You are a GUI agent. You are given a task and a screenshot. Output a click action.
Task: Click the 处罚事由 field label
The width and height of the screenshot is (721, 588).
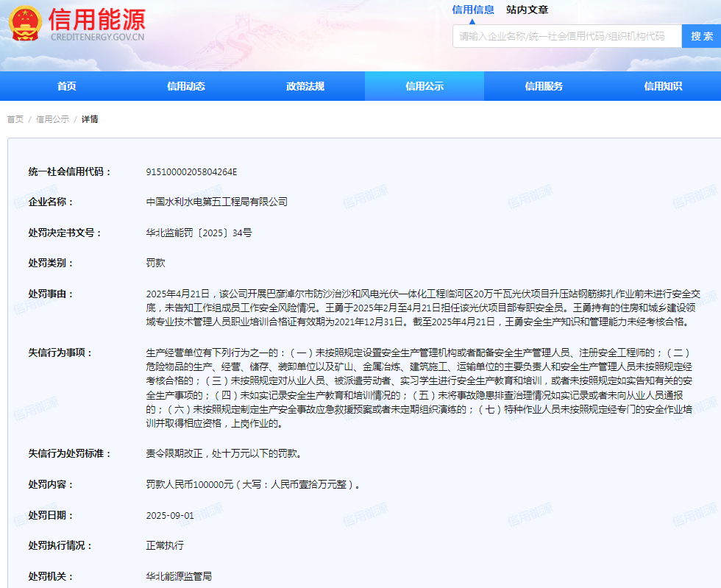pyautogui.click(x=51, y=294)
